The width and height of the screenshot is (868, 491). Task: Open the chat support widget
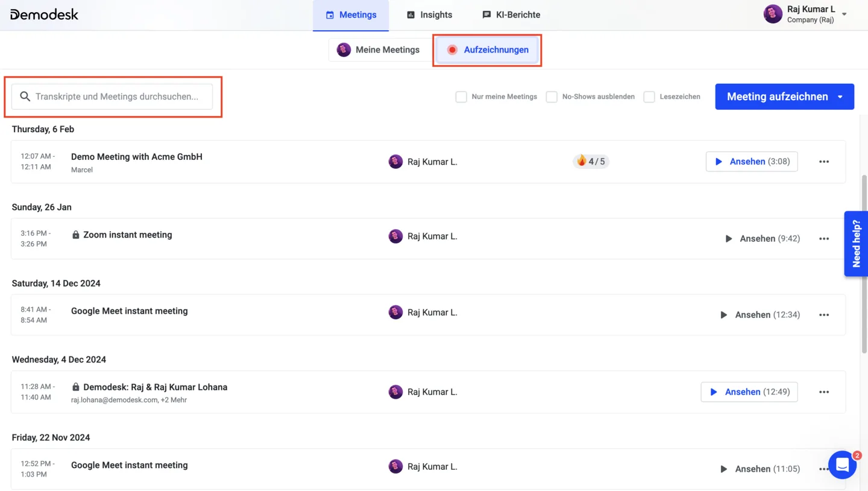click(x=842, y=465)
